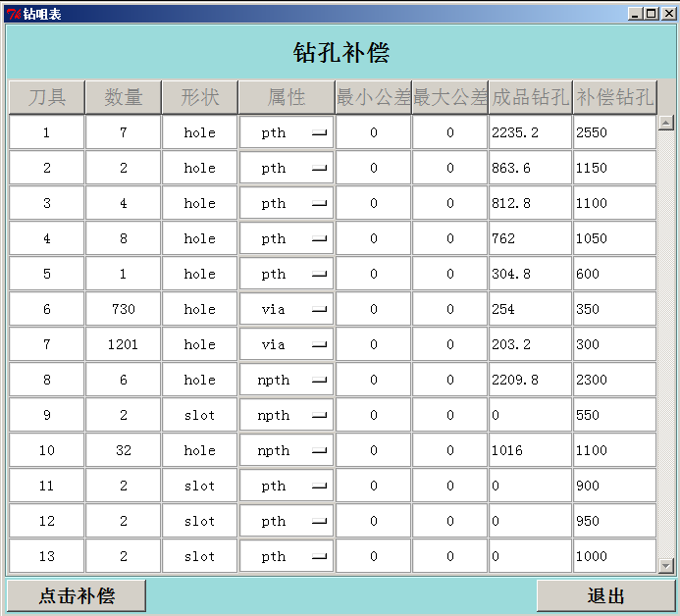The width and height of the screenshot is (680, 616).
Task: Open the 属性 dropdown for tool 5
Action: [287, 274]
